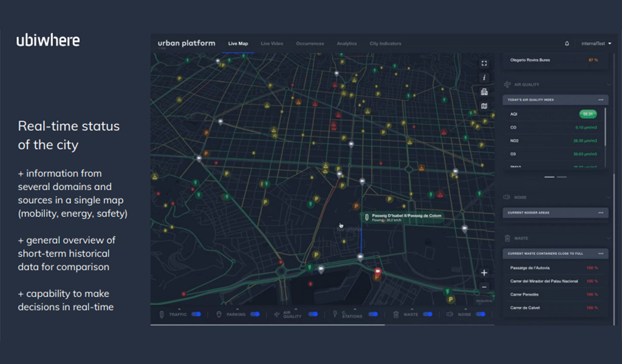Viewport: 622px width, 364px height.
Task: Click the CO 0.10 µm/m3 row
Action: click(x=553, y=127)
